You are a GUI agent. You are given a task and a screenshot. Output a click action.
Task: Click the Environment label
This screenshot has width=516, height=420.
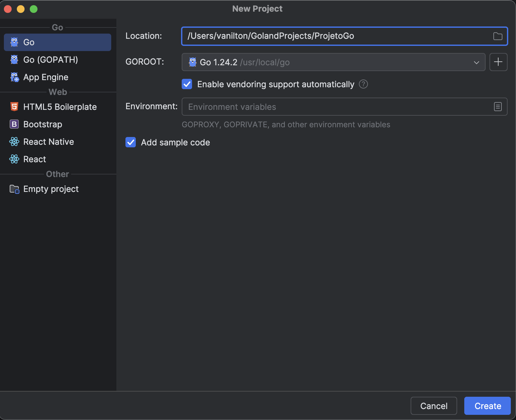pos(152,106)
